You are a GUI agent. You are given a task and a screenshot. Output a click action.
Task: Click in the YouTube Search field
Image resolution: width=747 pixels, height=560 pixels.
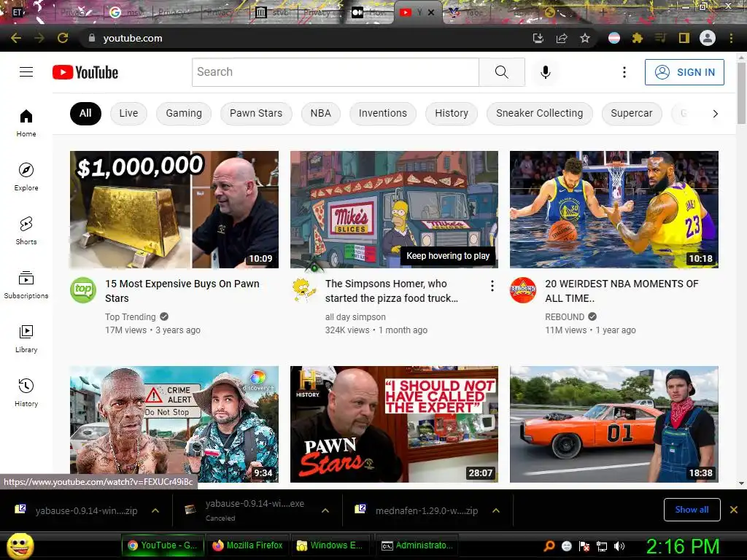pyautogui.click(x=336, y=72)
